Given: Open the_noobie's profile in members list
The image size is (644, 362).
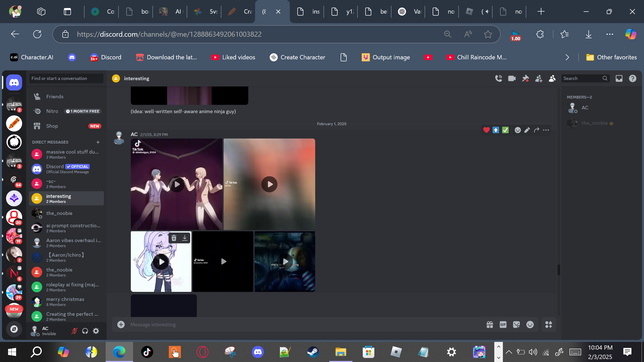Looking at the screenshot, I should (601, 123).
